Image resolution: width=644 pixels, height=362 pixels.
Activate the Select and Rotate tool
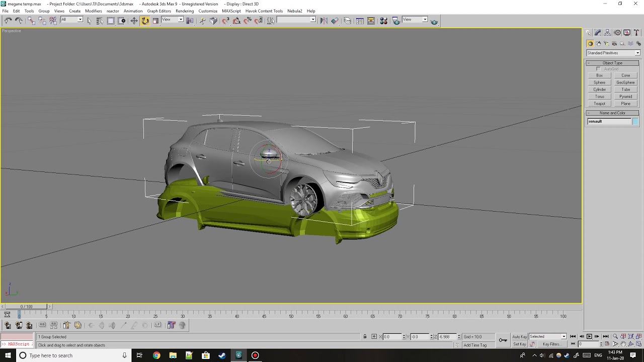click(145, 21)
